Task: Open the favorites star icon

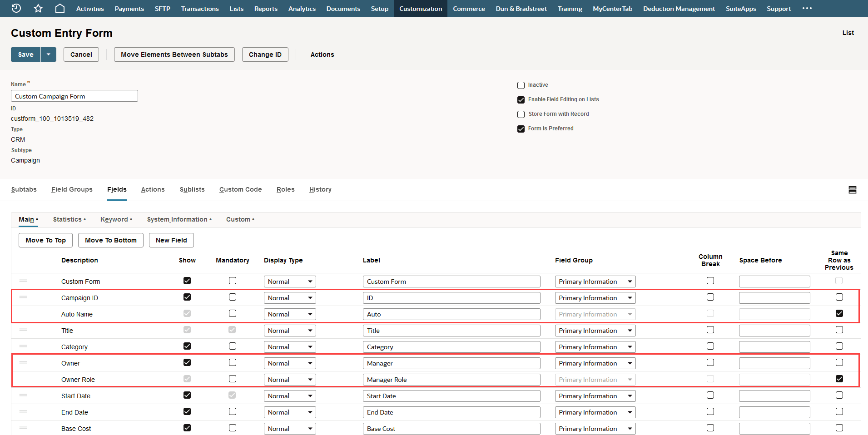Action: tap(38, 8)
